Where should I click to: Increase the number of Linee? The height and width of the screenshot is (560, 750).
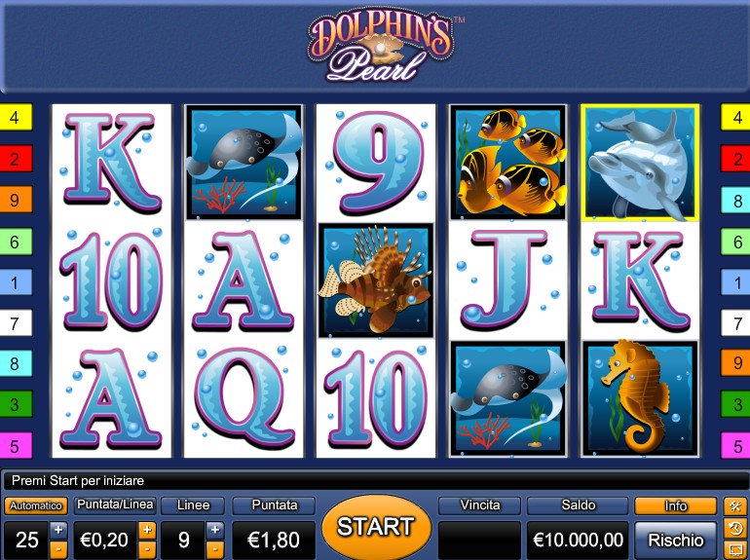pyautogui.click(x=214, y=530)
